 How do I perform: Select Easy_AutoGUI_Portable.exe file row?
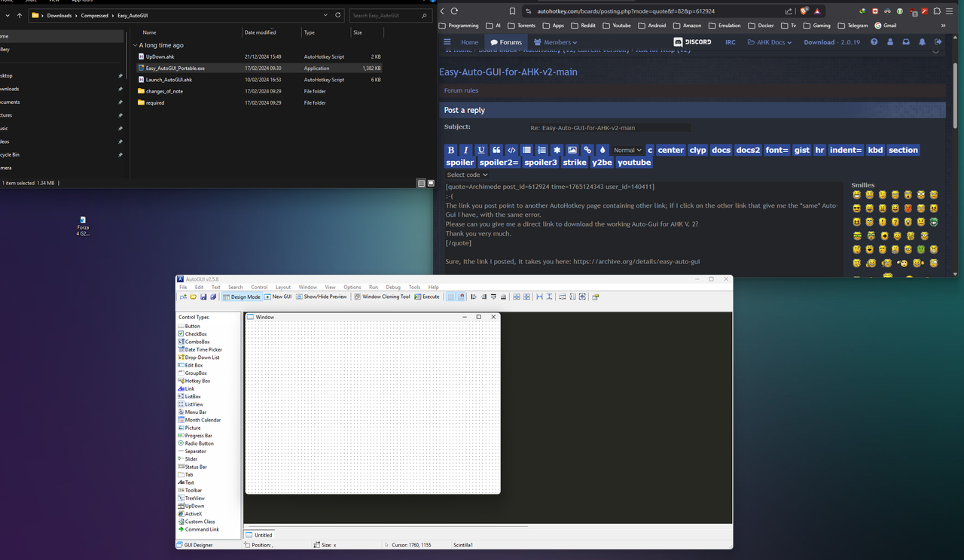[x=260, y=68]
